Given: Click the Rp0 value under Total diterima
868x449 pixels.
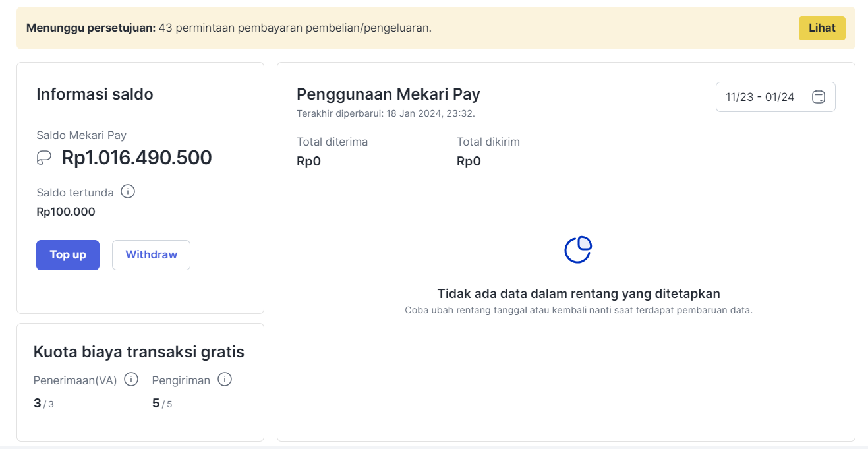Looking at the screenshot, I should pyautogui.click(x=308, y=162).
